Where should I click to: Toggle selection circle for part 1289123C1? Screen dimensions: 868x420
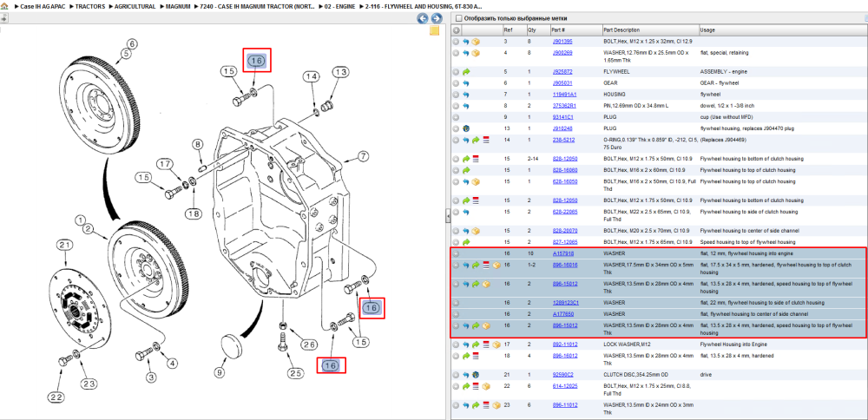coord(457,303)
